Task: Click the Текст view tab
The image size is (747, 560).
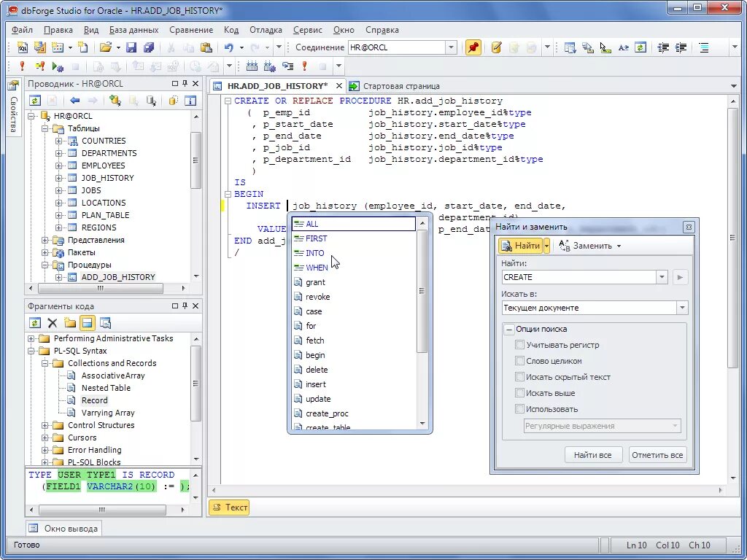Action: pos(230,507)
